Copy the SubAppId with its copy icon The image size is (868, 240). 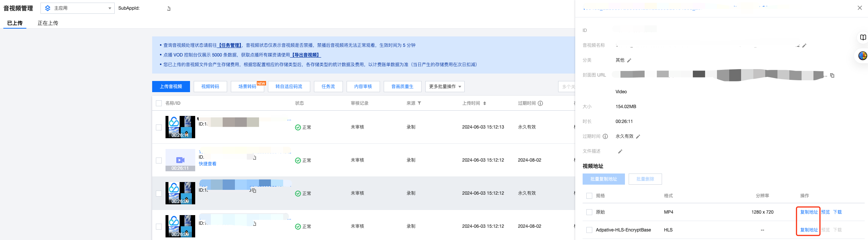pyautogui.click(x=169, y=9)
